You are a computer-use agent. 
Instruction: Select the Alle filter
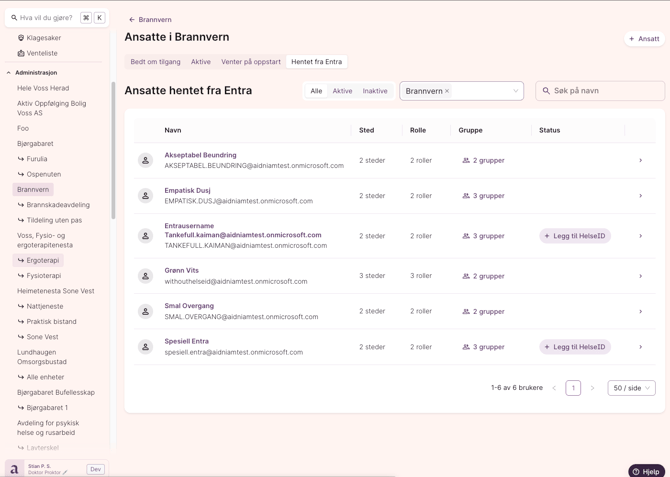pos(316,91)
